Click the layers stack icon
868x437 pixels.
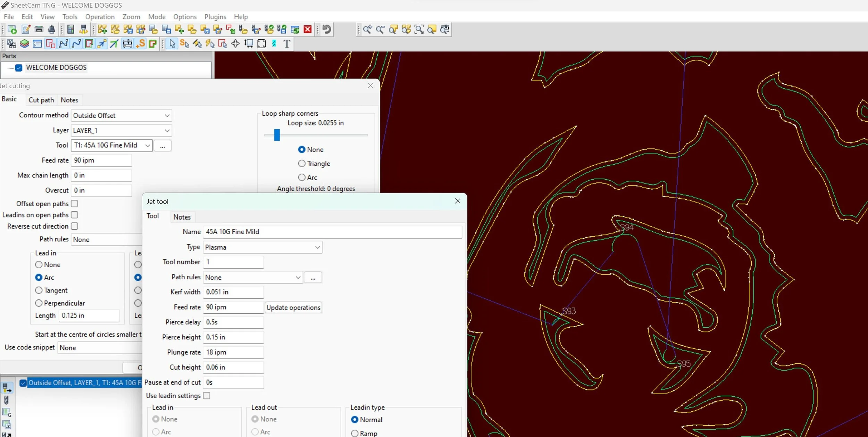(x=24, y=44)
